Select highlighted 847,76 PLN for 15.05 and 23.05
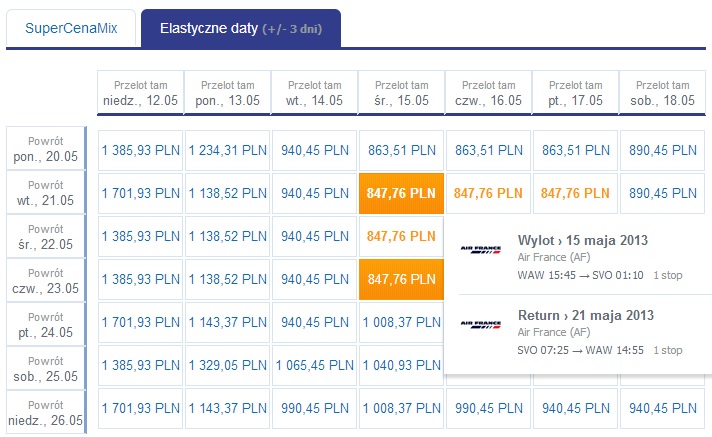The image size is (712, 437). tap(401, 279)
